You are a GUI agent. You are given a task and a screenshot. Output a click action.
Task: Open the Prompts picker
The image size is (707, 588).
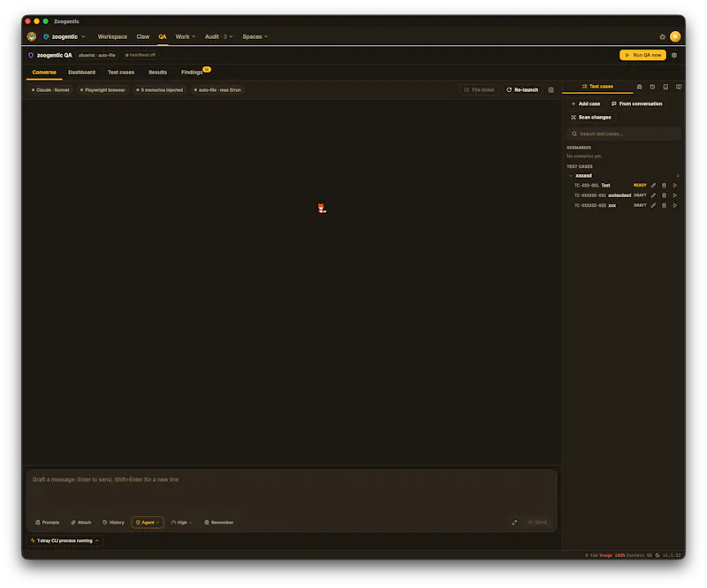point(48,523)
